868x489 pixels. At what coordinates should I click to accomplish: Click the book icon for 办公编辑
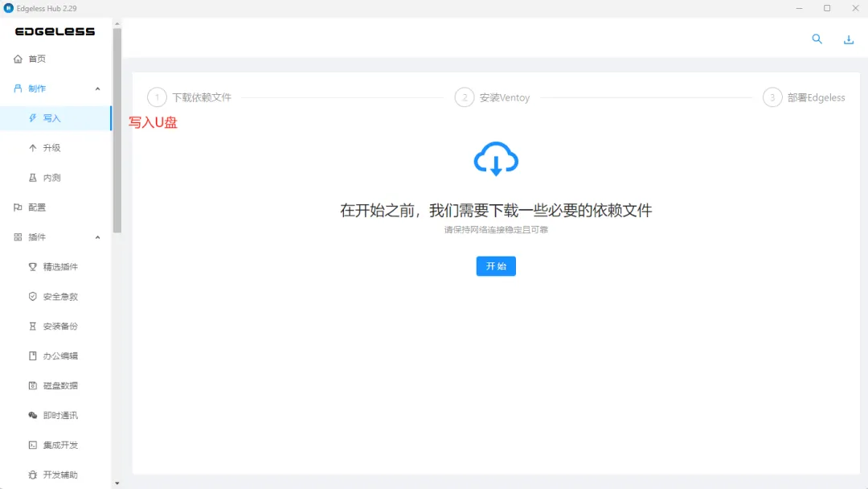33,356
